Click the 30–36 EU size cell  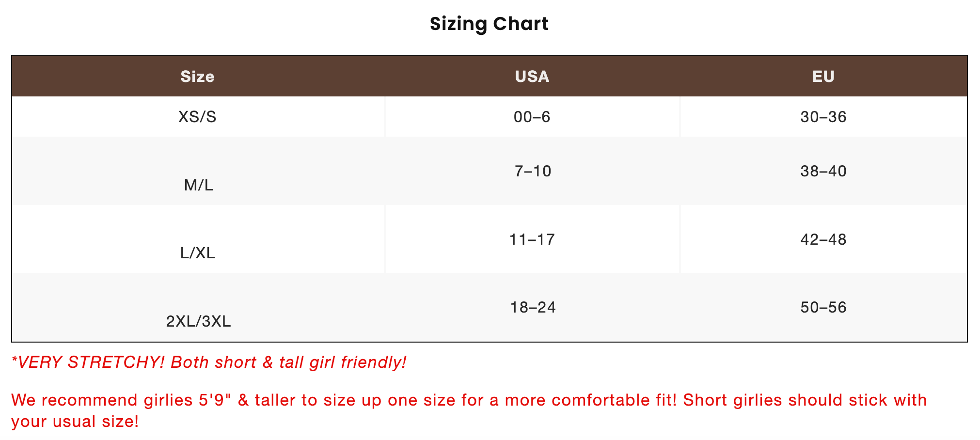tap(823, 117)
